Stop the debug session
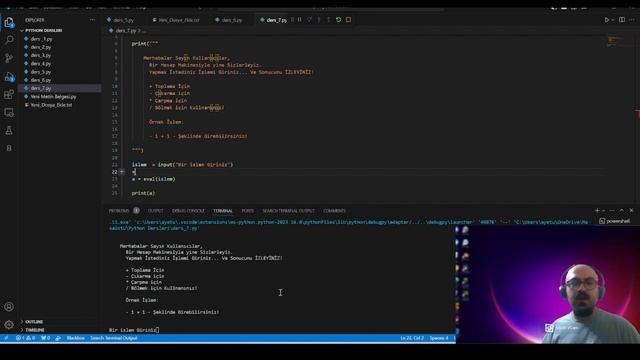640x360 pixels. pyautogui.click(x=348, y=20)
